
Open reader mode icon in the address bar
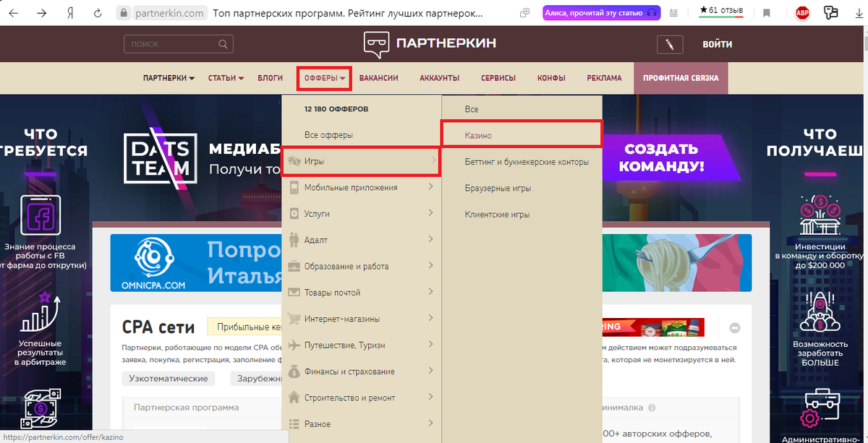pyautogui.click(x=674, y=13)
